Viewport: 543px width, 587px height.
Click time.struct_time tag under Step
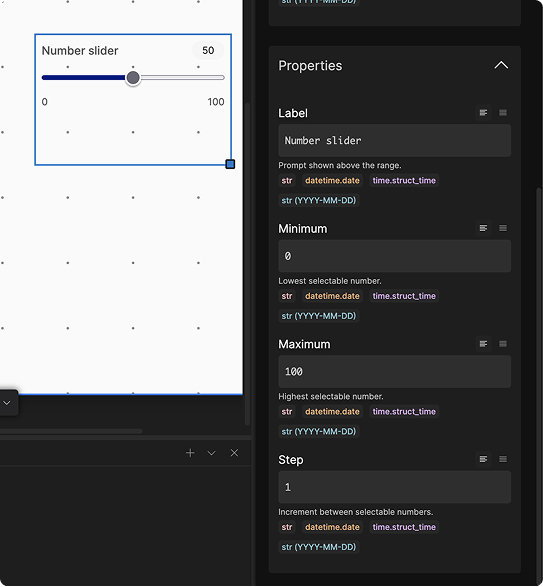(404, 527)
